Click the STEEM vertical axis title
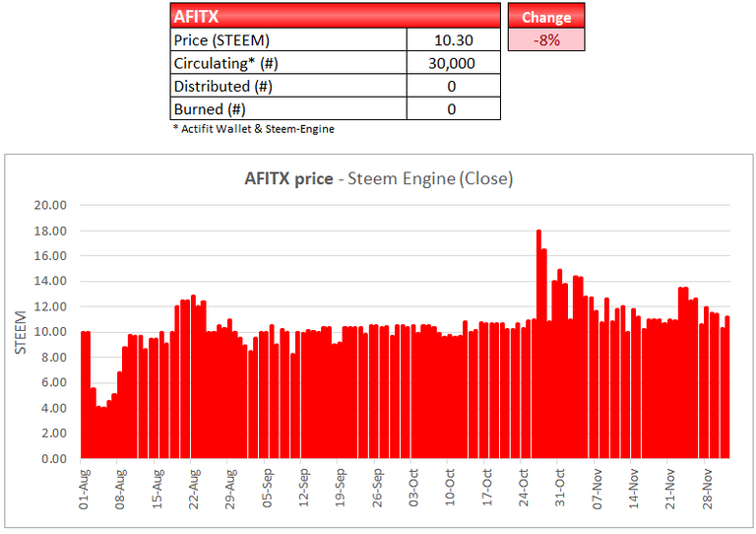The height and width of the screenshot is (534, 756). click(x=21, y=332)
